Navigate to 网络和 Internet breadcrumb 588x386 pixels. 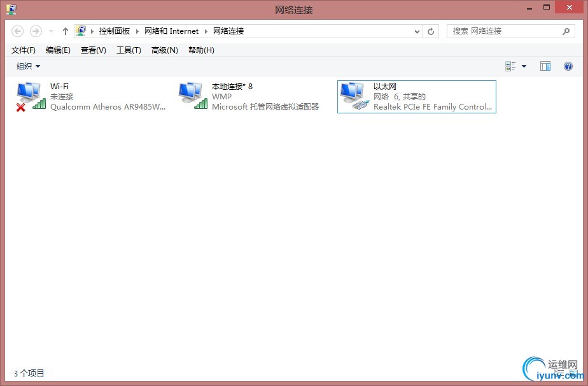171,31
